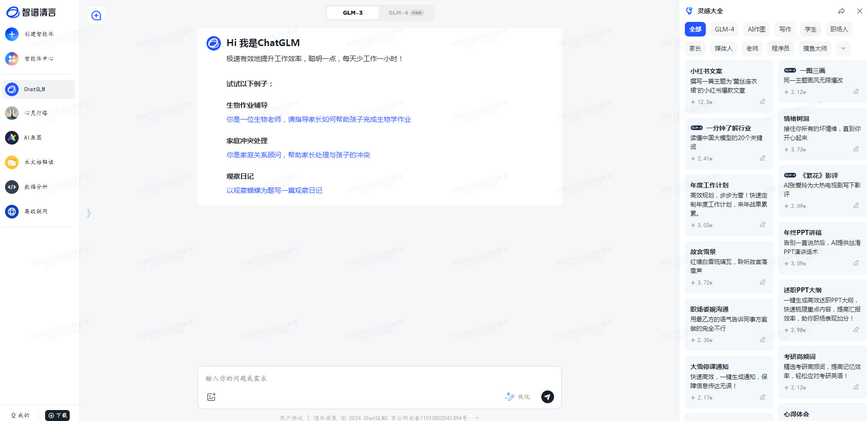868x421 pixels.
Task: Switch to the GLM-4 model tab
Action: click(406, 13)
